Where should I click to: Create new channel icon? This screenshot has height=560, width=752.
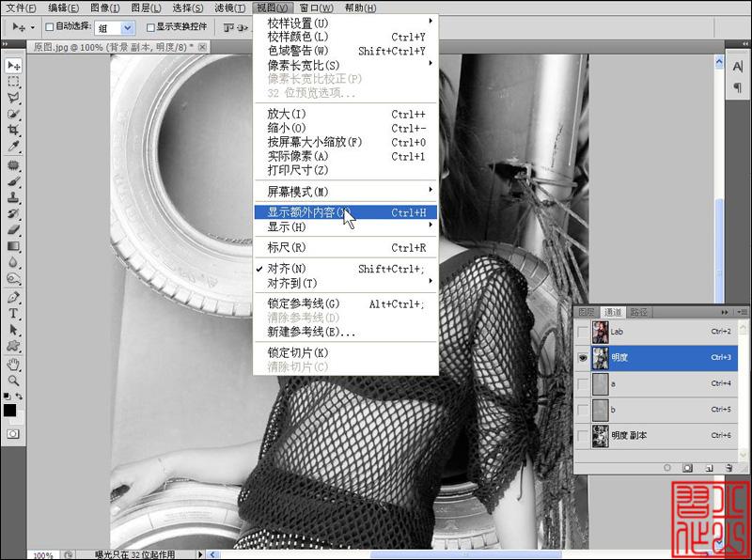pyautogui.click(x=710, y=468)
